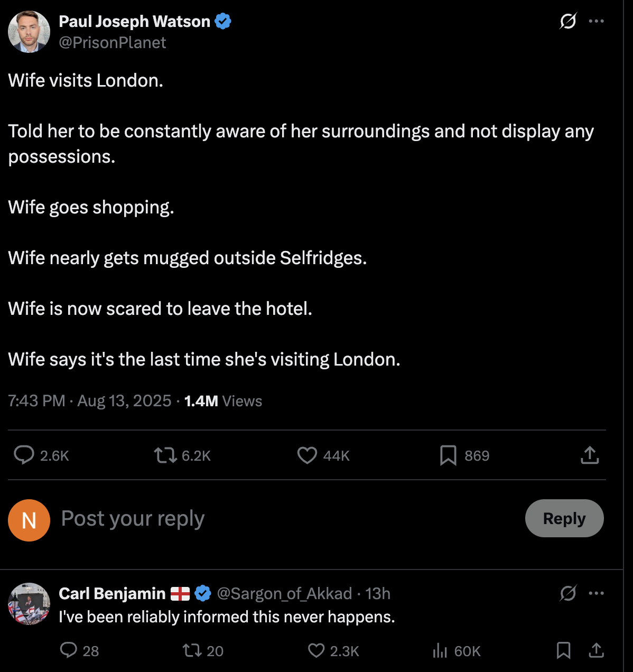
Task: View analytics for Carl Benjamin's reply
Action: coord(440,651)
